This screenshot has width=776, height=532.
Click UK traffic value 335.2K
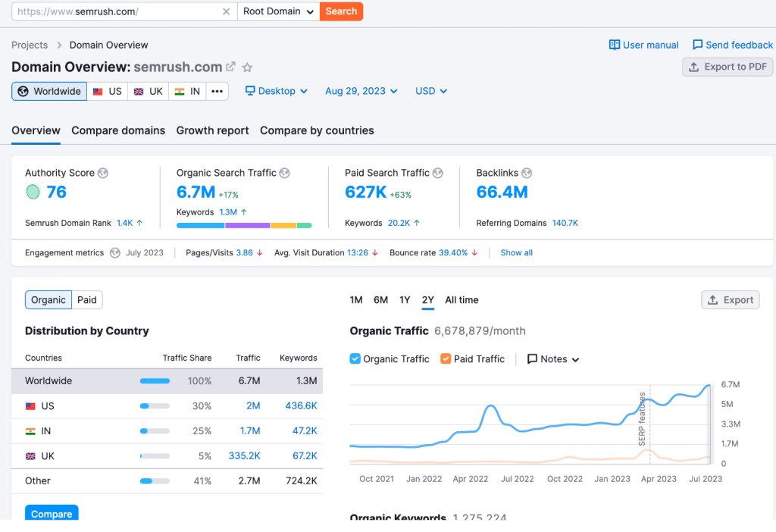coord(245,455)
